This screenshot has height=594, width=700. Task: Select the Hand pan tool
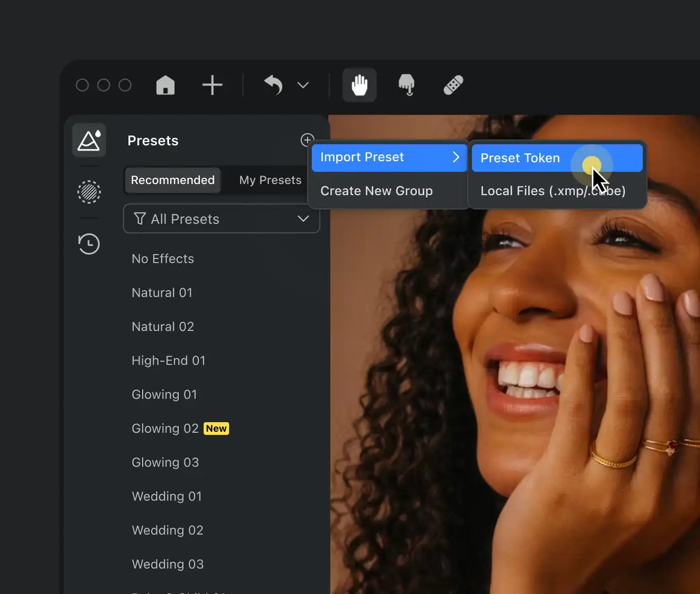tap(359, 84)
